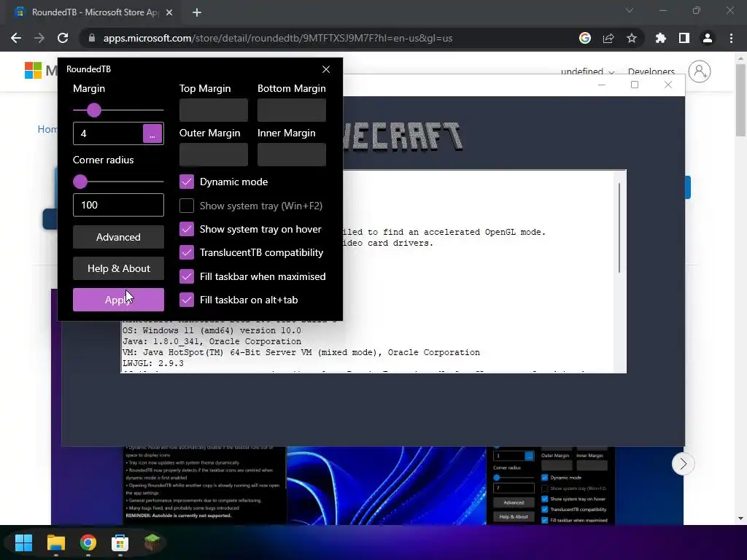
Task: Click the padlock site info icon
Action: 92,38
